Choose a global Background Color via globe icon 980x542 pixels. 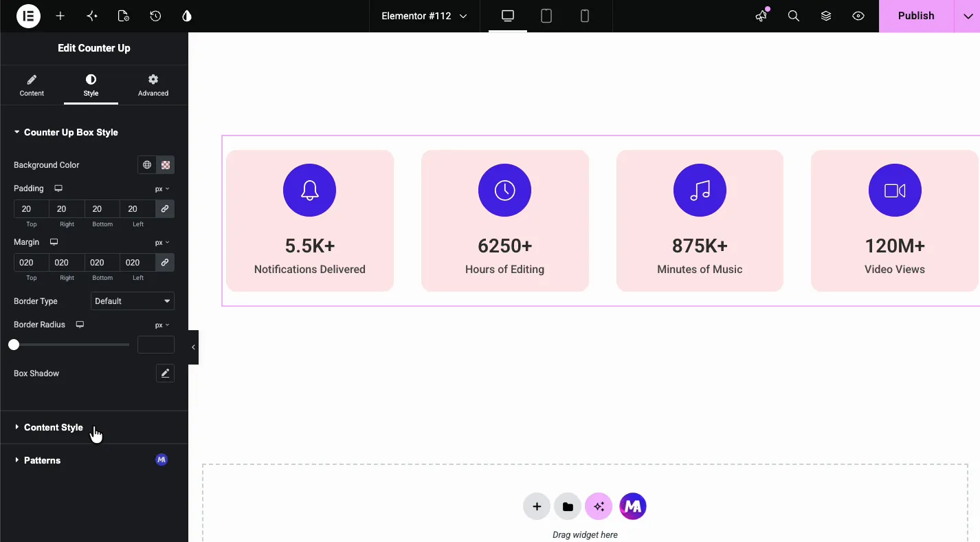point(146,165)
